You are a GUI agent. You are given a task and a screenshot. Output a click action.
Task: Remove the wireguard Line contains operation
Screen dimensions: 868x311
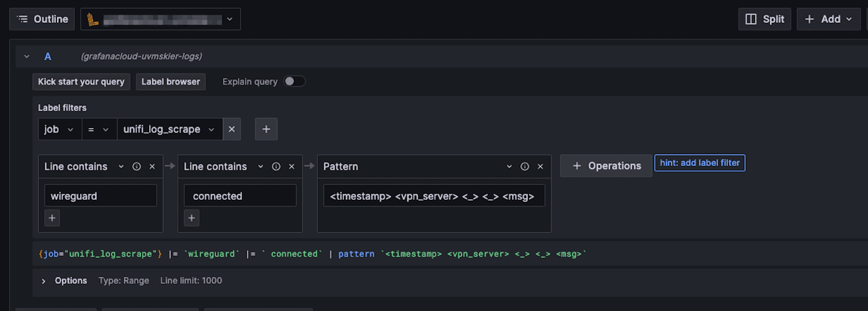[152, 167]
